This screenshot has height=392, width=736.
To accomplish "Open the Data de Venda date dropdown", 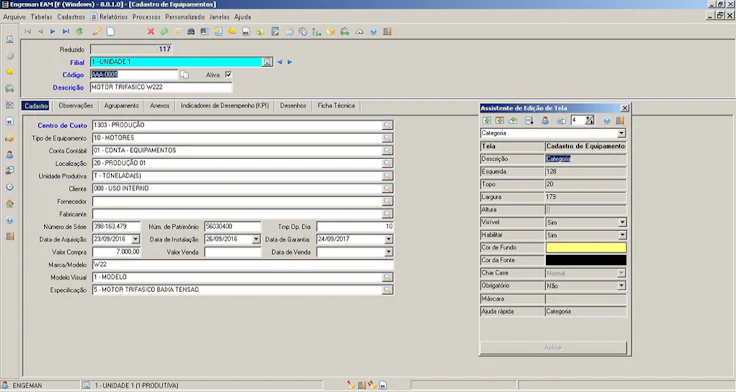I will (389, 252).
